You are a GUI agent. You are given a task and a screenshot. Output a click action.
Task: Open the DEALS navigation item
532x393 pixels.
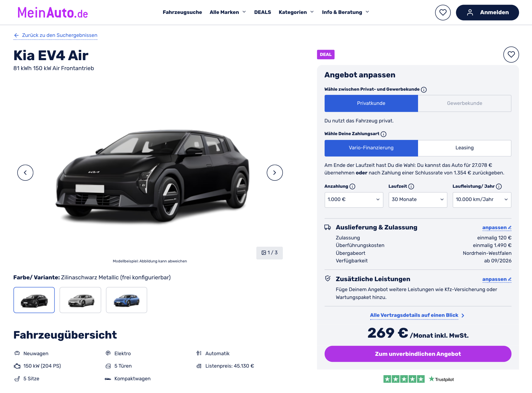coord(263,12)
